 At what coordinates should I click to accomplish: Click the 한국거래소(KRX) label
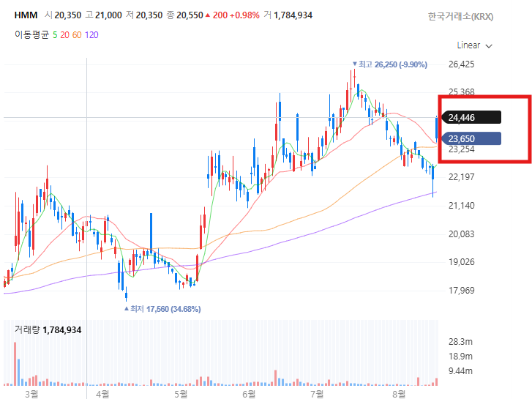tap(460, 16)
